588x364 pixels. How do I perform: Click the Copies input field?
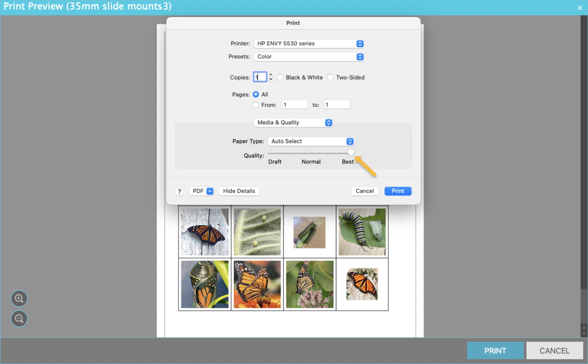pyautogui.click(x=260, y=77)
